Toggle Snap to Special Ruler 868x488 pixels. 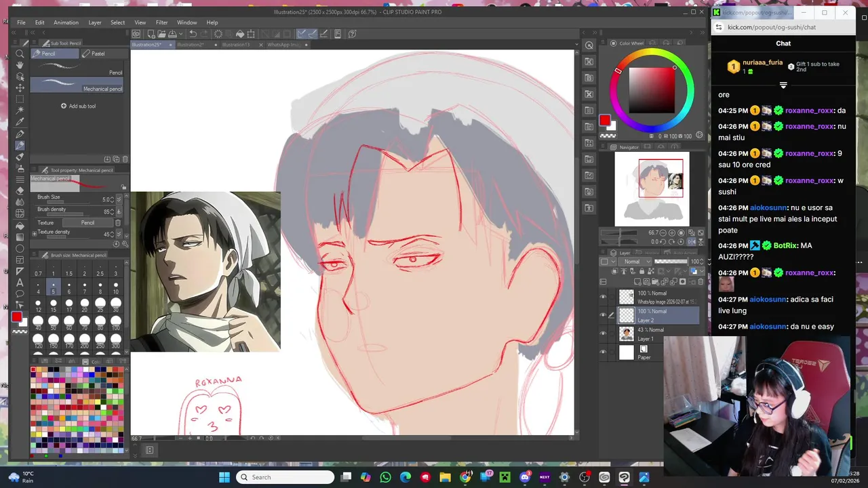pyautogui.click(x=313, y=34)
